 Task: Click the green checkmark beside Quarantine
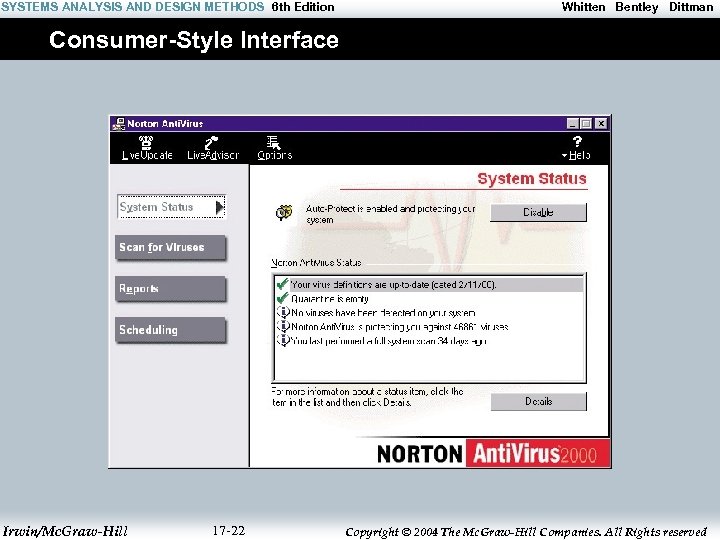(x=282, y=298)
